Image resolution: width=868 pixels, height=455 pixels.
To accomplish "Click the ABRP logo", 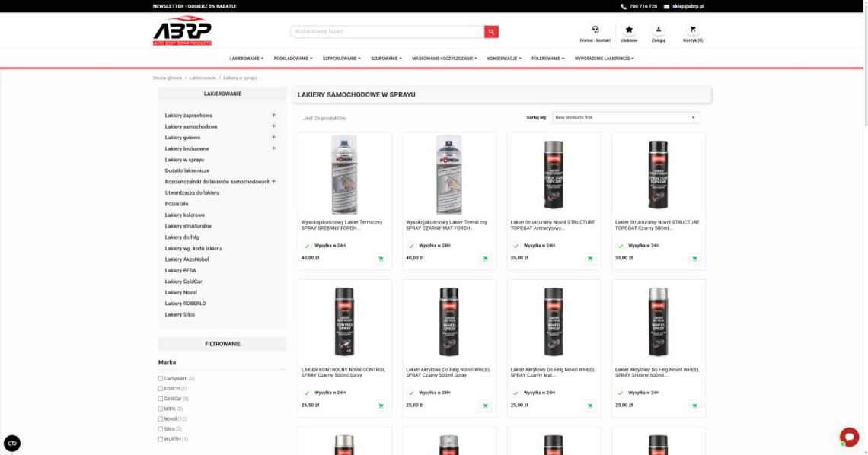I will [182, 30].
